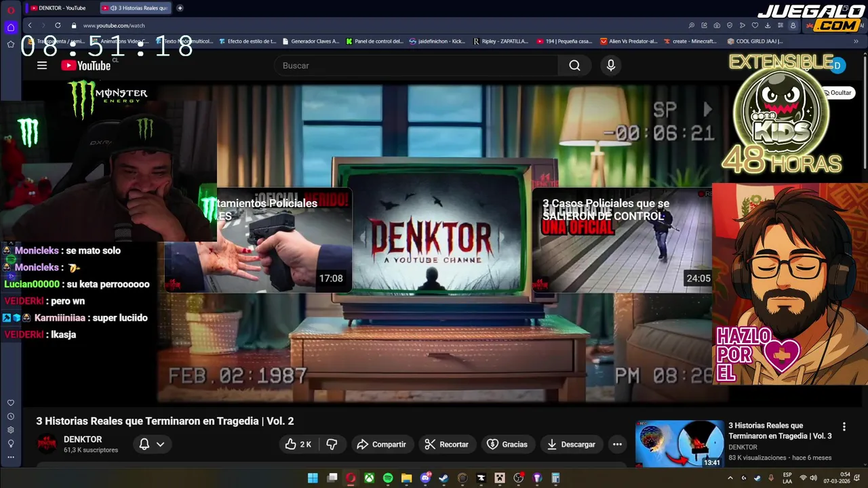Take a snapshot with the camera toolbar icon
This screenshot has height=488, width=868.
tap(717, 25)
